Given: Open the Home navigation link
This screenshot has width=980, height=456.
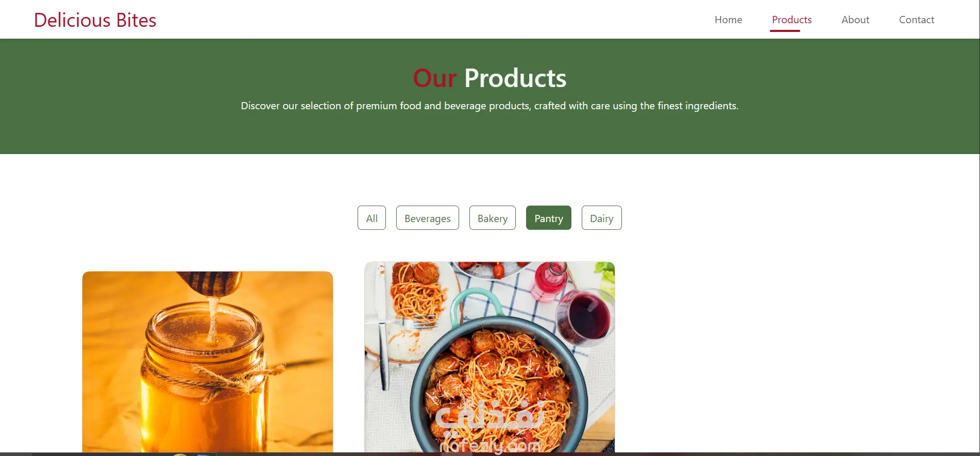Looking at the screenshot, I should (728, 20).
